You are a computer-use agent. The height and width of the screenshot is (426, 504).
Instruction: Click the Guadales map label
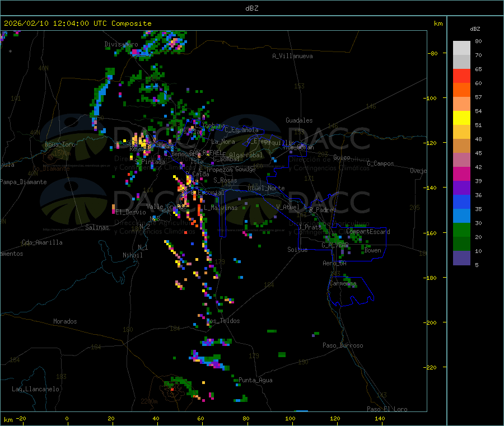(299, 120)
